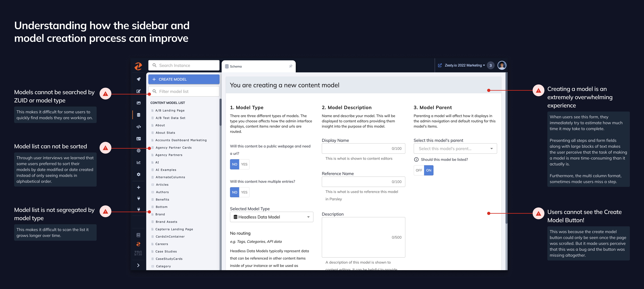Click the external link icon beside Zesty.io 2022 Marketing
644x289 pixels.
tap(440, 65)
